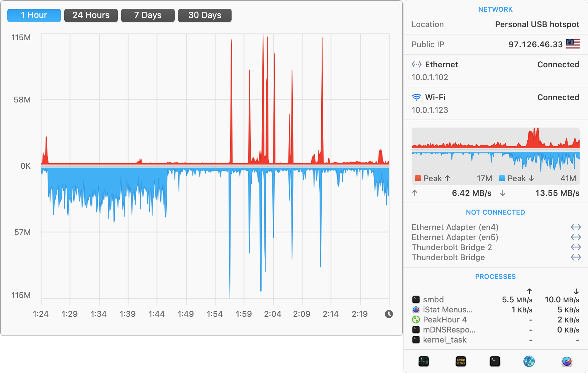The image size is (588, 373).
Task: Click Ethernet IP address 10.0.1.102
Action: pos(430,77)
